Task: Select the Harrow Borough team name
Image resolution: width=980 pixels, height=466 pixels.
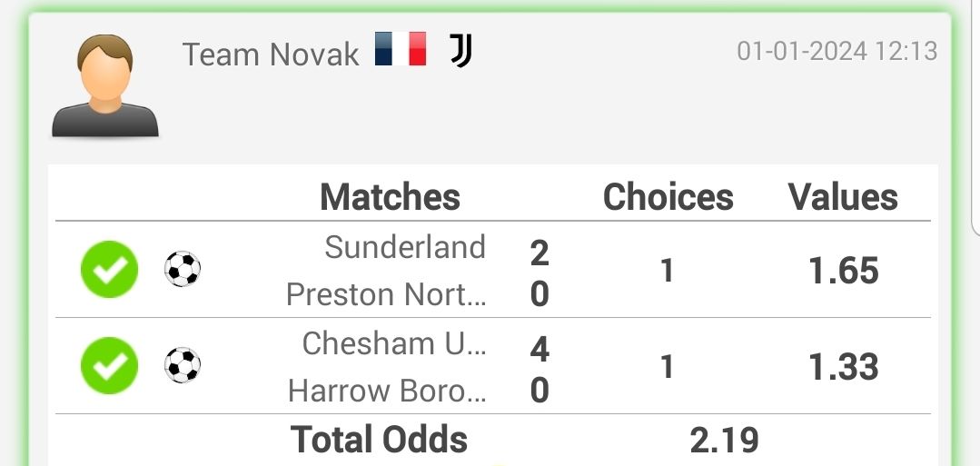Action: pyautogui.click(x=387, y=391)
